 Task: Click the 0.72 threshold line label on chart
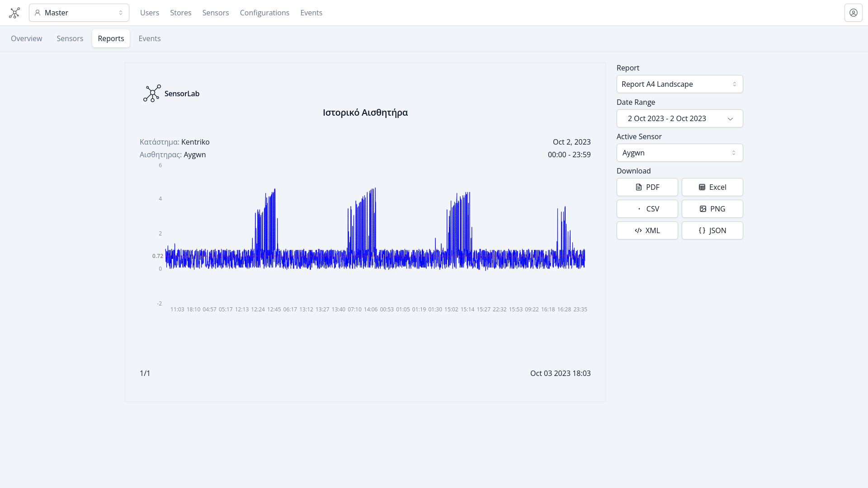pos(157,256)
